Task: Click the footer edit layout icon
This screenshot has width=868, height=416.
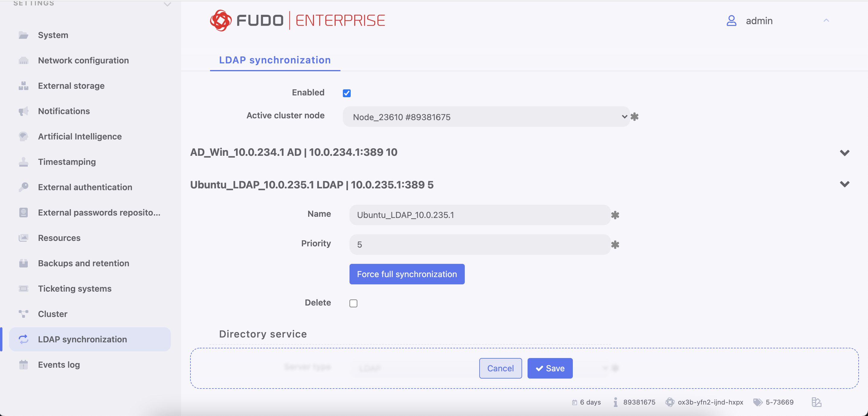Action: (816, 402)
